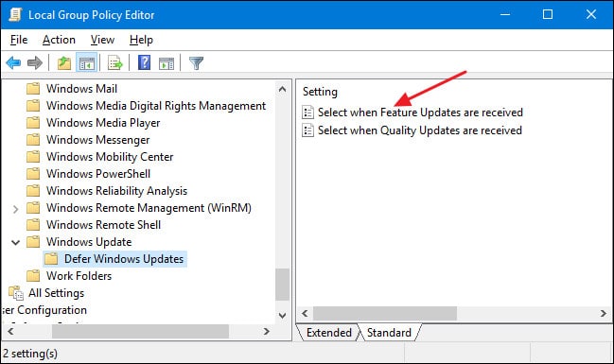Switch to the Standard tab
The image size is (614, 364).
[389, 333]
